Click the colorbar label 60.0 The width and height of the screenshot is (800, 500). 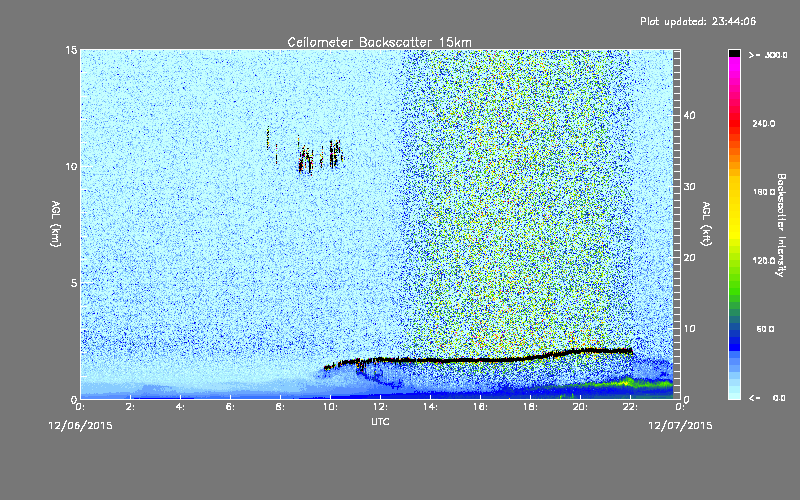pyautogui.click(x=765, y=329)
